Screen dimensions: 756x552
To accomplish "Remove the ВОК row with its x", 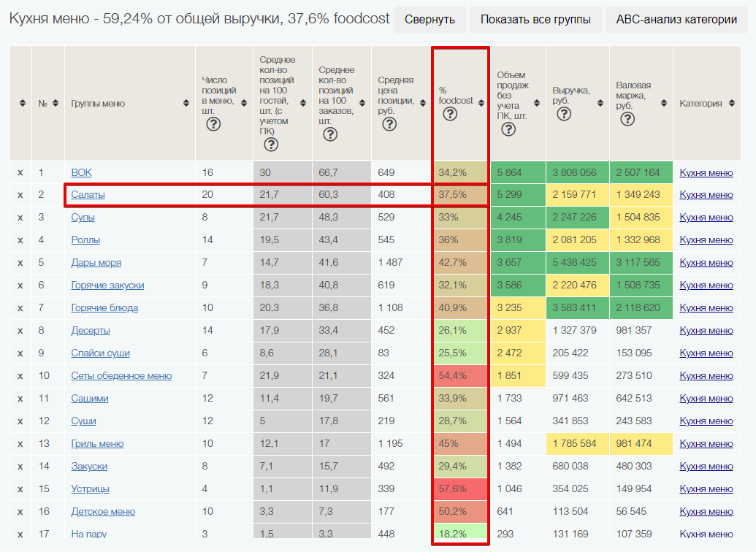I will click(20, 172).
